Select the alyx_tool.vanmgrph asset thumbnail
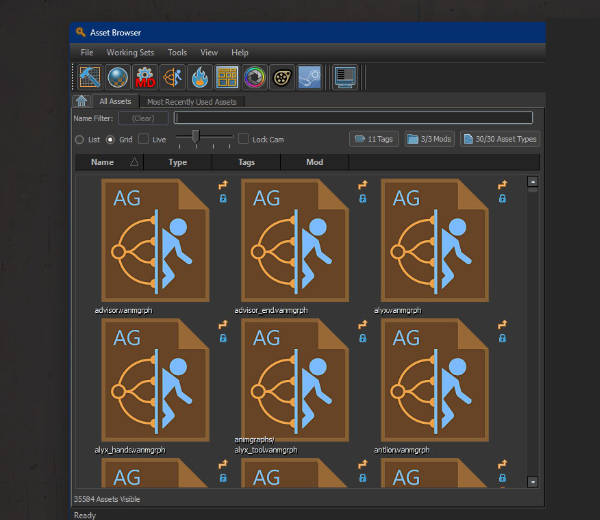600x520 pixels. tap(295, 380)
